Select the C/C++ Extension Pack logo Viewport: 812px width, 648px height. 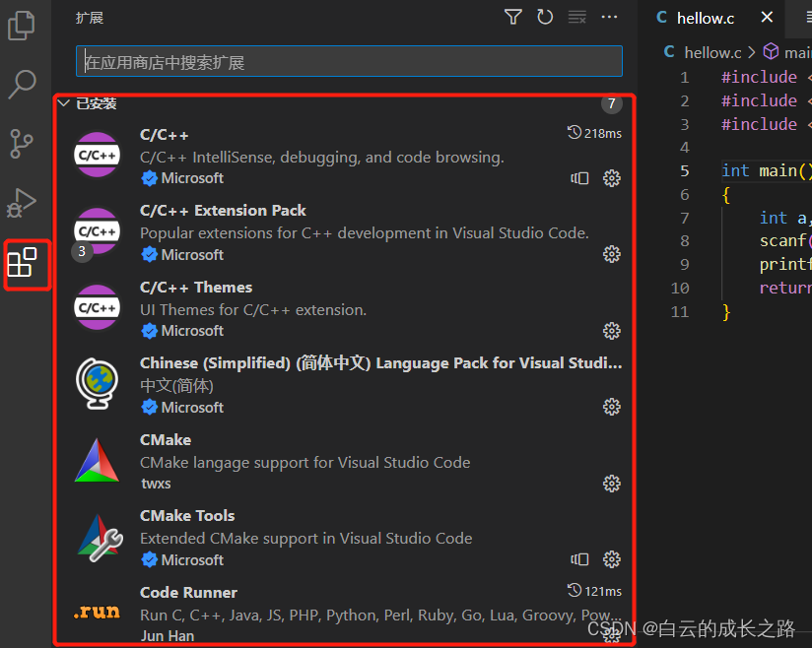point(97,230)
